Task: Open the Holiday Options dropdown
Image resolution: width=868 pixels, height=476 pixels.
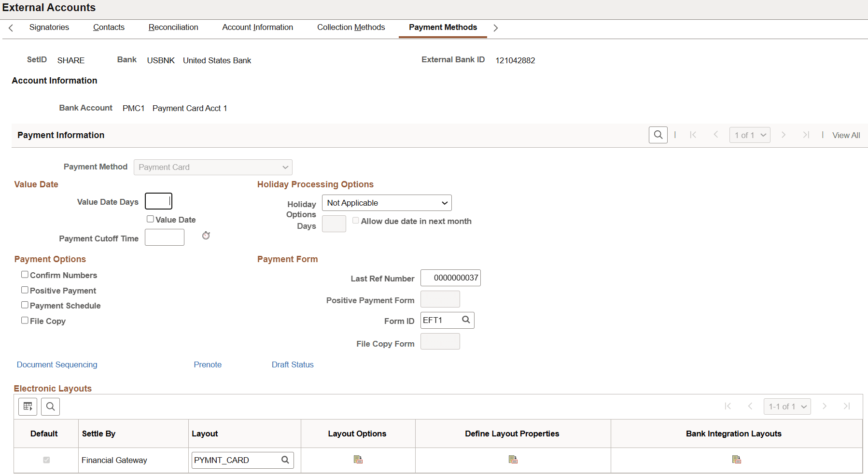Action: (x=386, y=202)
